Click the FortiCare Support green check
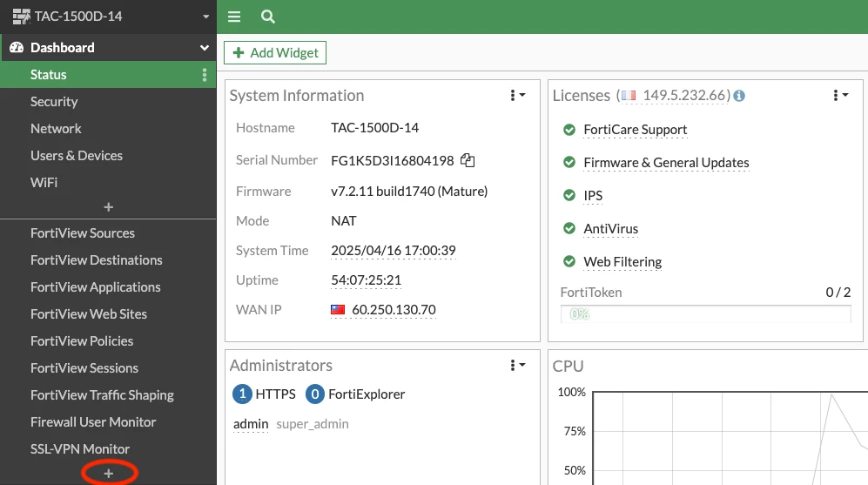 coord(569,130)
